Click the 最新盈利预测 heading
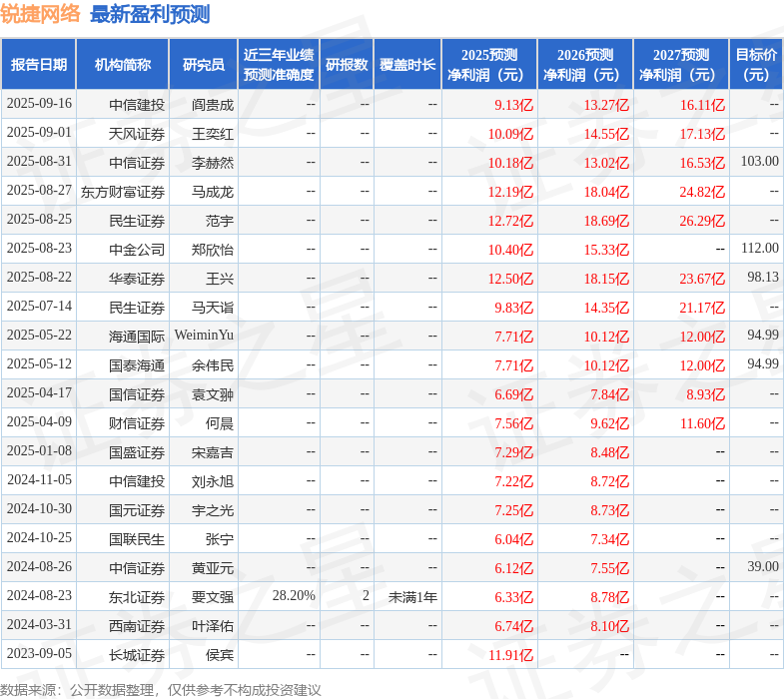The height and width of the screenshot is (699, 784). pos(150,14)
